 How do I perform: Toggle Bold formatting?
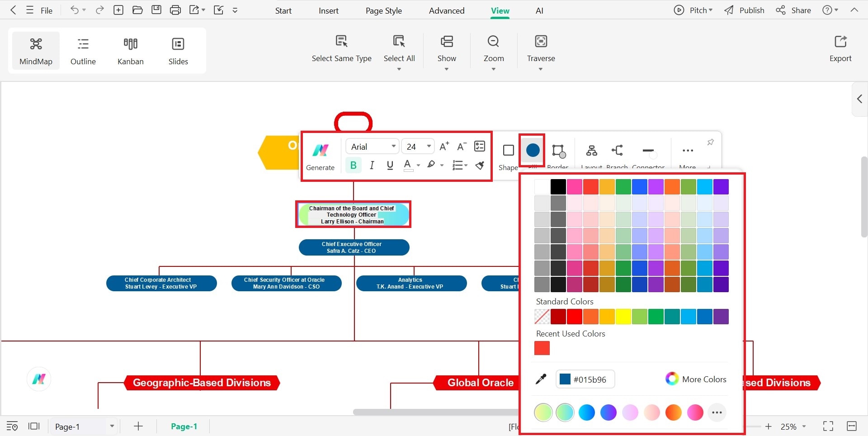click(354, 165)
